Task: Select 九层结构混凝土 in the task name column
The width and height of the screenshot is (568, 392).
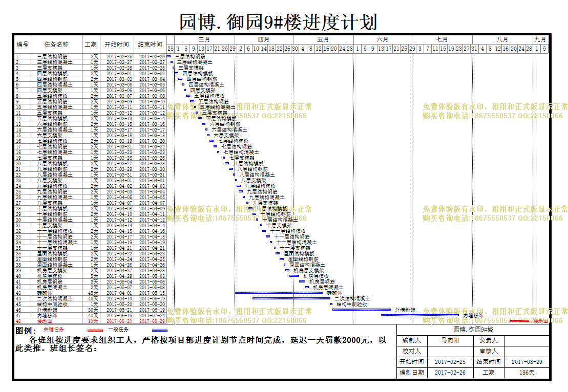Action: point(54,197)
